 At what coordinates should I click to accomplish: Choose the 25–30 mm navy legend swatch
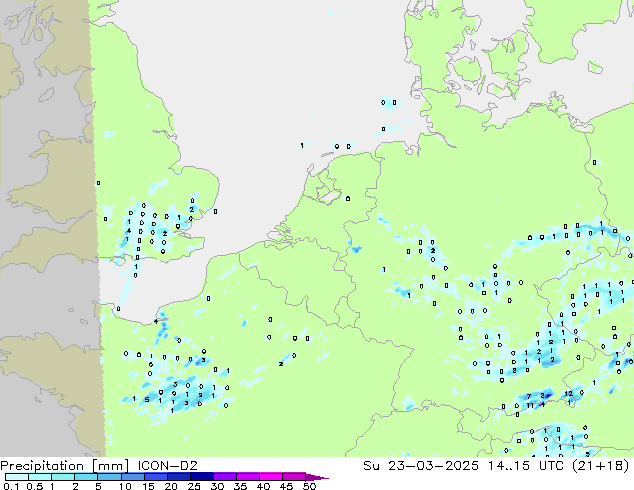[201, 477]
